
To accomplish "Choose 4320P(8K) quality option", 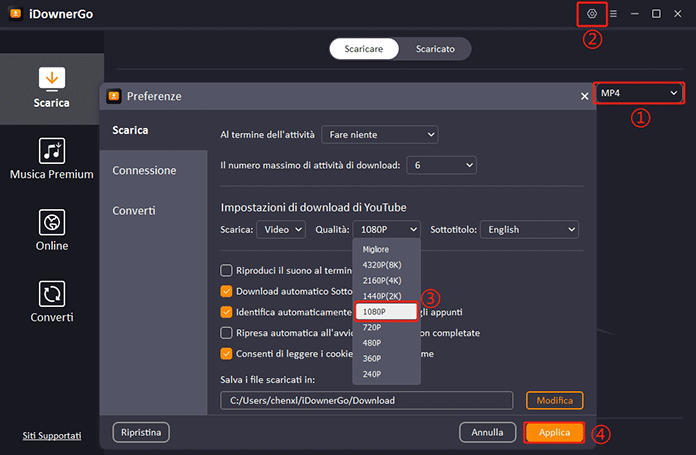I will coord(386,265).
